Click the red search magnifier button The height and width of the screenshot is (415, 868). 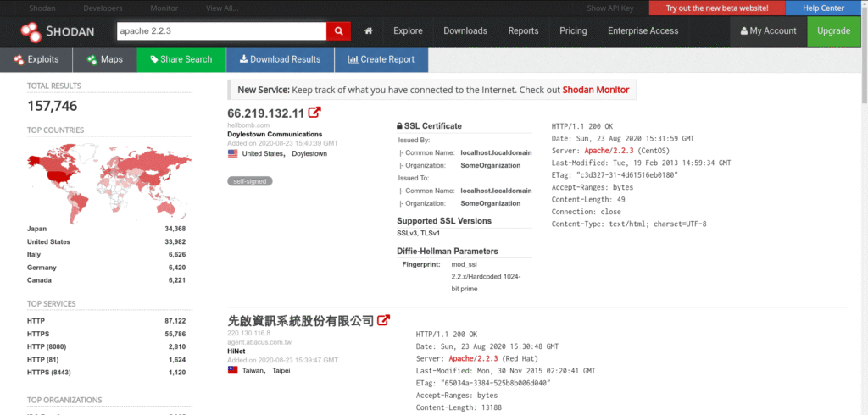[x=339, y=31]
